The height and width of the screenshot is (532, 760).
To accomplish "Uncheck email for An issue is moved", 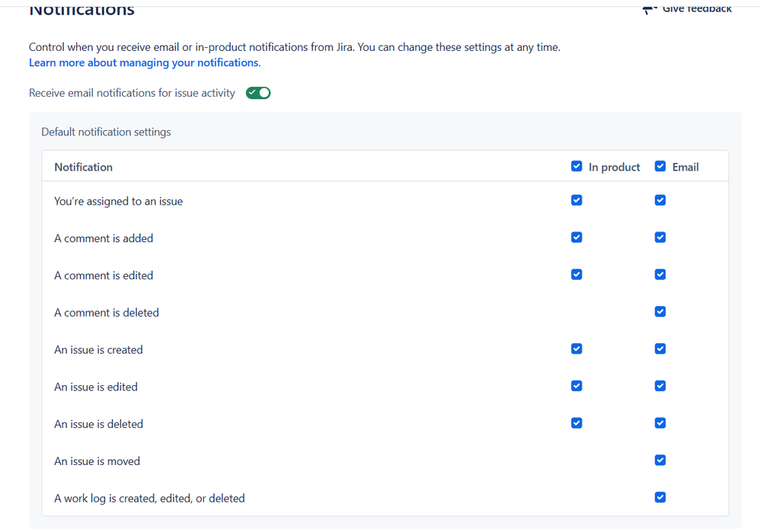I will (660, 460).
